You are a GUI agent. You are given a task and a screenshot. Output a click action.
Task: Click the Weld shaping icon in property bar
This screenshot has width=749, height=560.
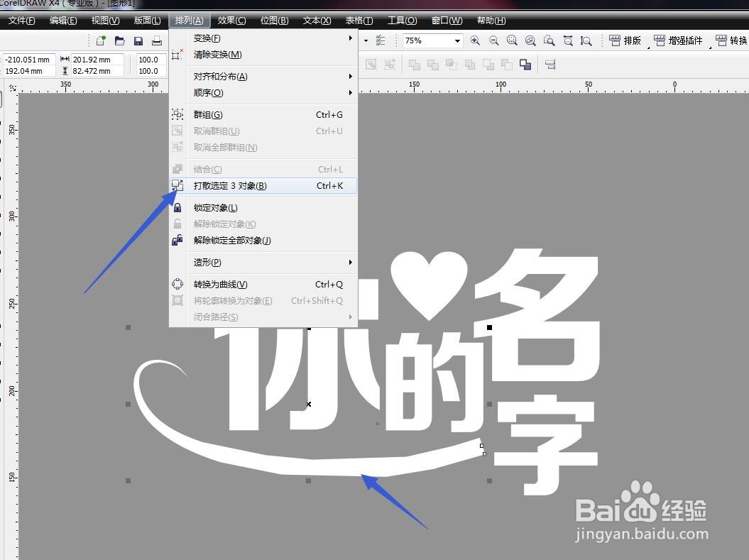(x=415, y=65)
